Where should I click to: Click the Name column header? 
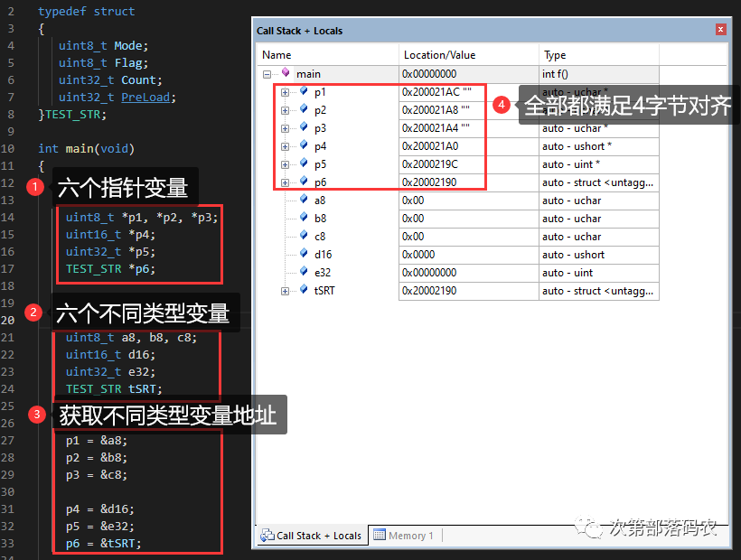point(327,55)
